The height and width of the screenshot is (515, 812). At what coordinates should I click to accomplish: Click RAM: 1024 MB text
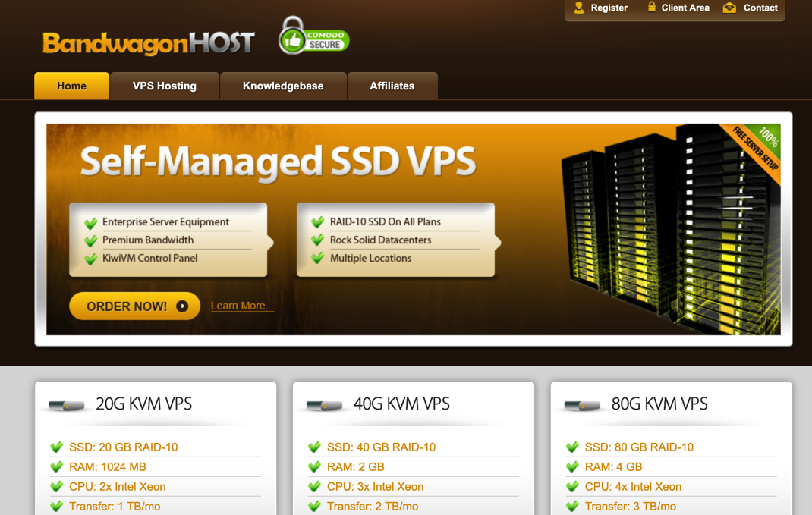pyautogui.click(x=108, y=467)
